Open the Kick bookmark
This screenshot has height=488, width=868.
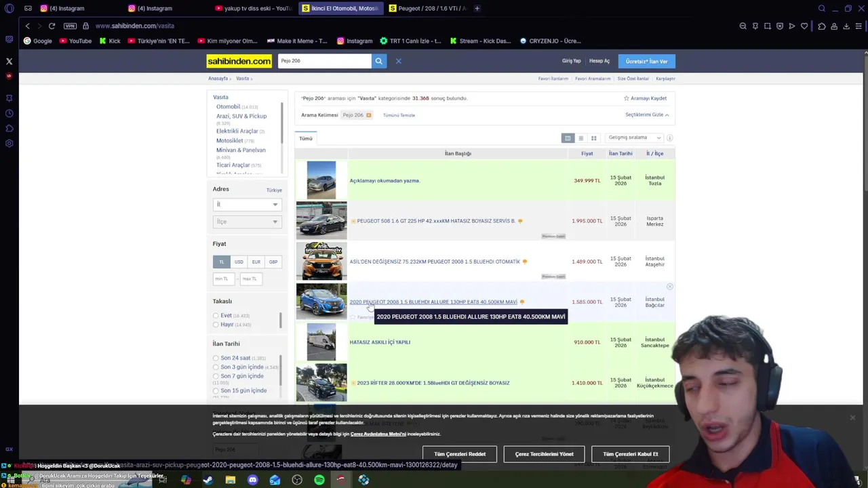(x=110, y=41)
